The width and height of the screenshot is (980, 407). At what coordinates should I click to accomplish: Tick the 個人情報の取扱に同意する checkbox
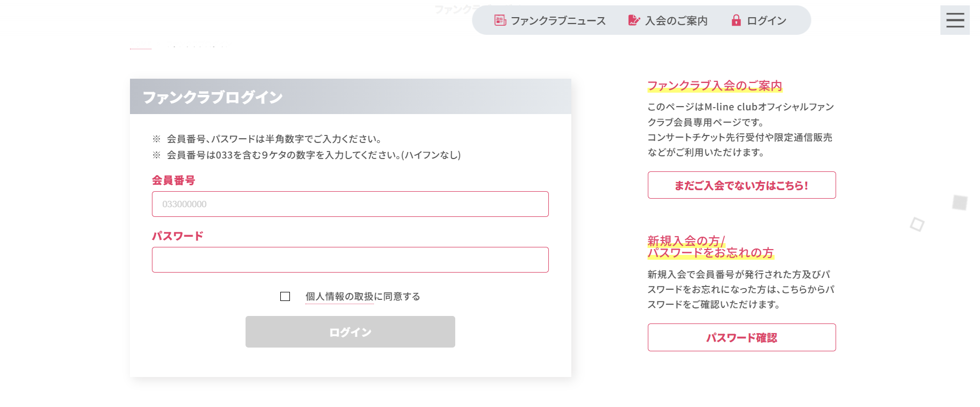pos(285,297)
